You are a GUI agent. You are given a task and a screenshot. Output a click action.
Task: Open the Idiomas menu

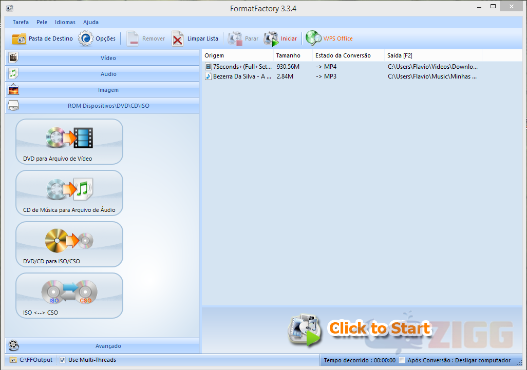click(65, 22)
